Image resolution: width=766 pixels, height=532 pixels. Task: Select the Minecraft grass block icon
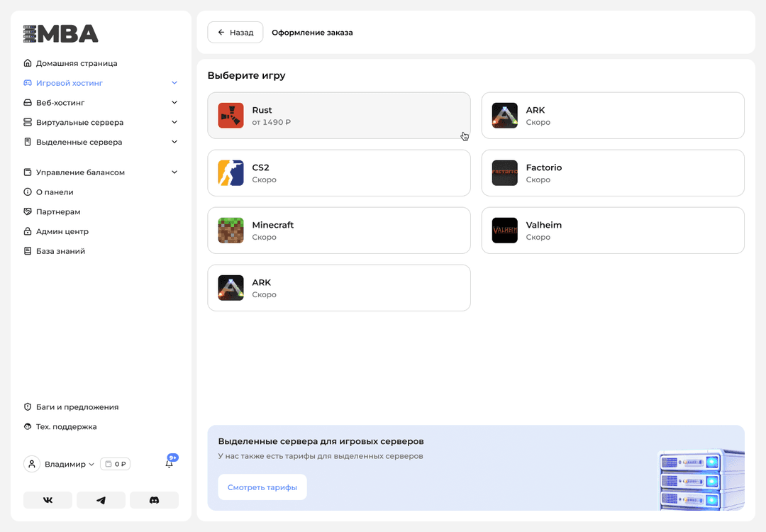tap(231, 231)
